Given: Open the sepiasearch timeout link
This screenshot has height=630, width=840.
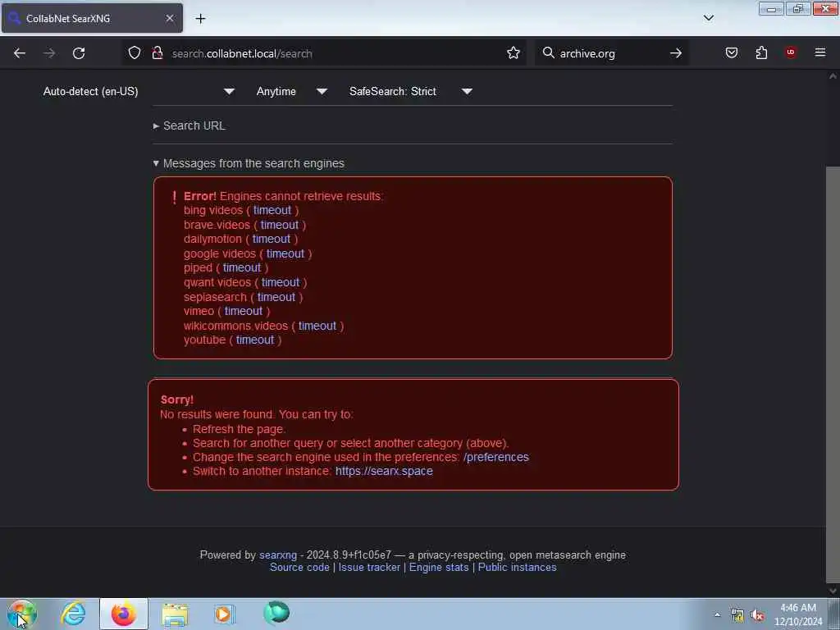Looking at the screenshot, I should (276, 297).
